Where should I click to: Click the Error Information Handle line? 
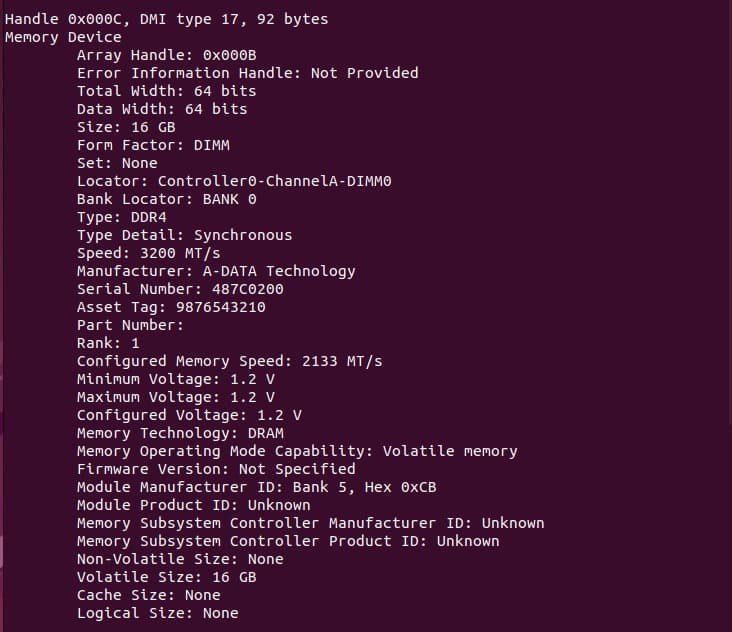click(247, 73)
